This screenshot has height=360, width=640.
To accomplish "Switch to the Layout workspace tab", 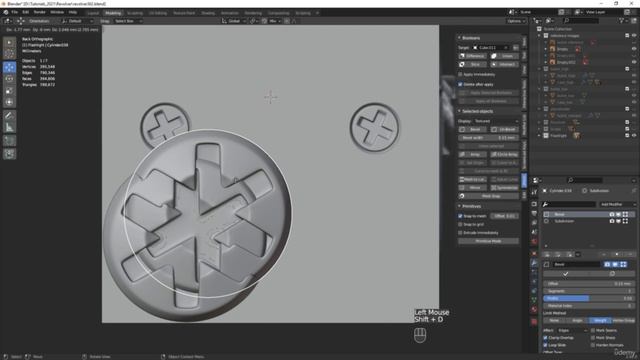I will [x=93, y=13].
